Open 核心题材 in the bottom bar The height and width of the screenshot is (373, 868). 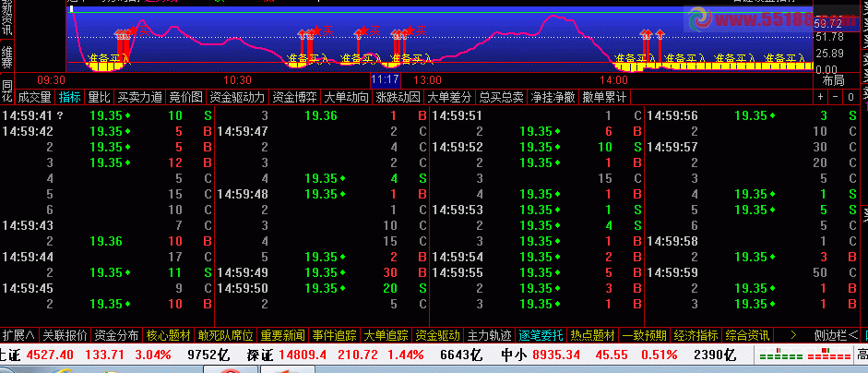(168, 334)
